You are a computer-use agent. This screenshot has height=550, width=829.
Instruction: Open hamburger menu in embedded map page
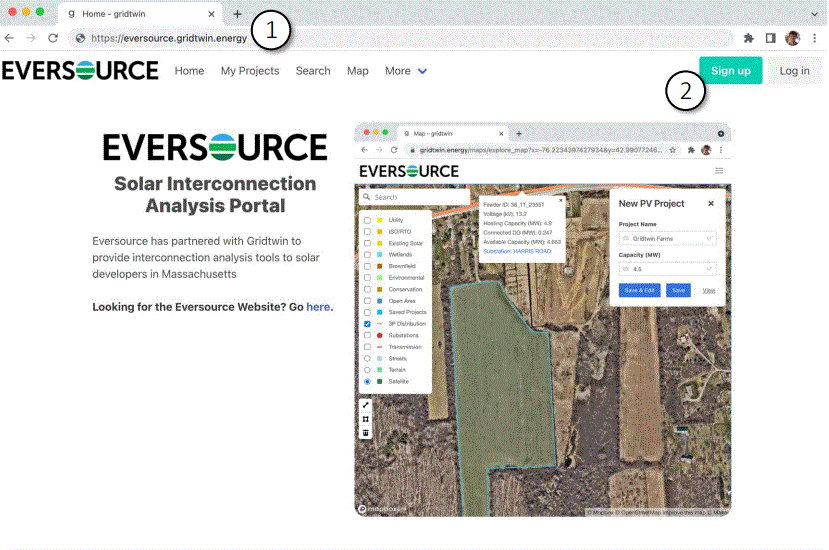point(719,170)
